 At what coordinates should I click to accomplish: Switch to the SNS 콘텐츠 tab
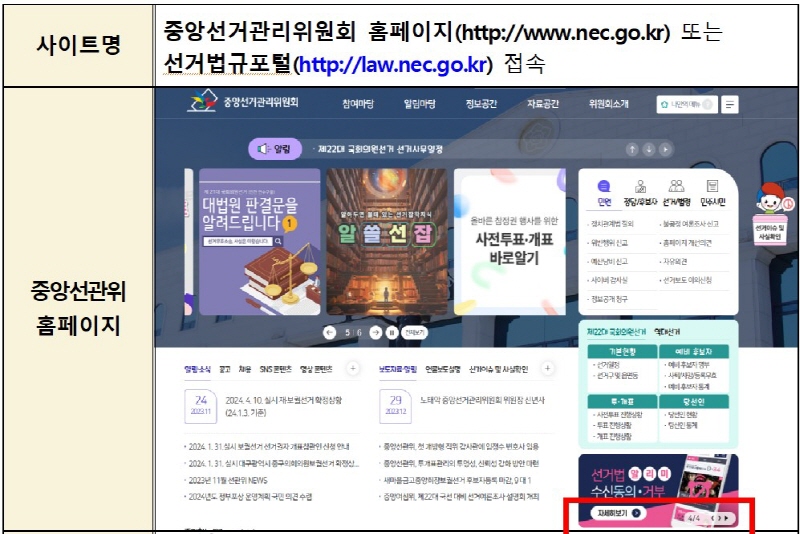click(x=276, y=369)
